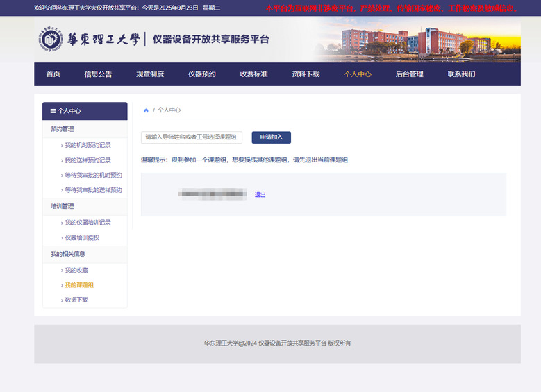Click the 退出 link to leave group
This screenshot has width=541, height=392.
260,195
